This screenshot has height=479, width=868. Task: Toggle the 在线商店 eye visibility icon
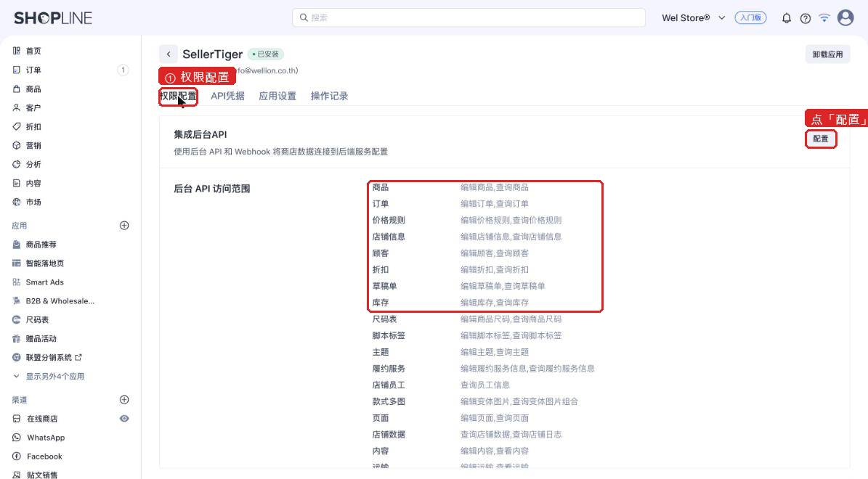(124, 419)
